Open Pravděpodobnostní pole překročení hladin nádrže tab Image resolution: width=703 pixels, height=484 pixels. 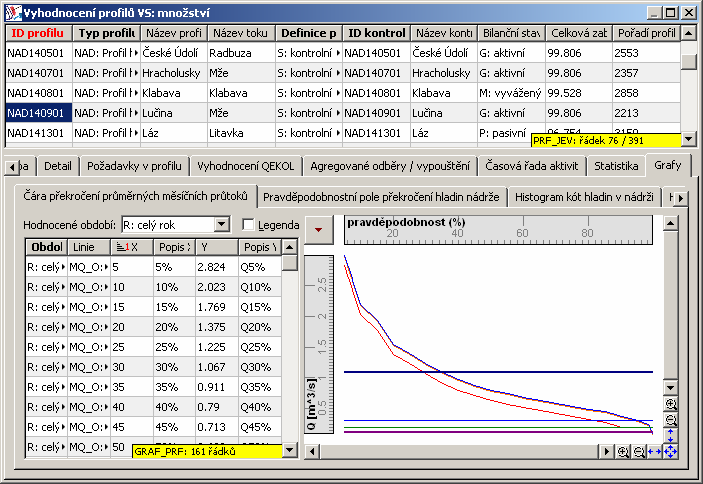point(381,197)
